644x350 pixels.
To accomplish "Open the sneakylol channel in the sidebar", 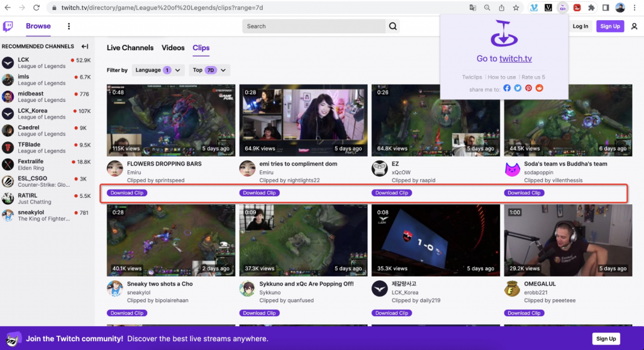I will 46,216.
